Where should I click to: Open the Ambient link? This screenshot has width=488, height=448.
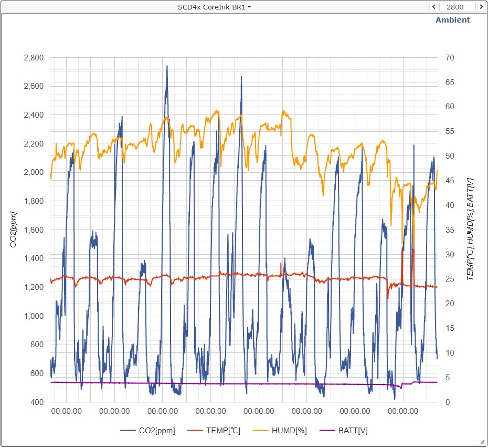coord(452,20)
